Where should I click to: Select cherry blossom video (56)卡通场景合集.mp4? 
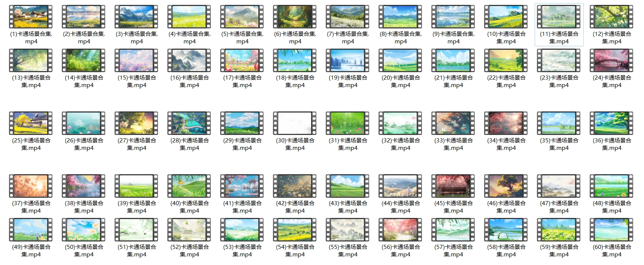pyautogui.click(x=401, y=229)
